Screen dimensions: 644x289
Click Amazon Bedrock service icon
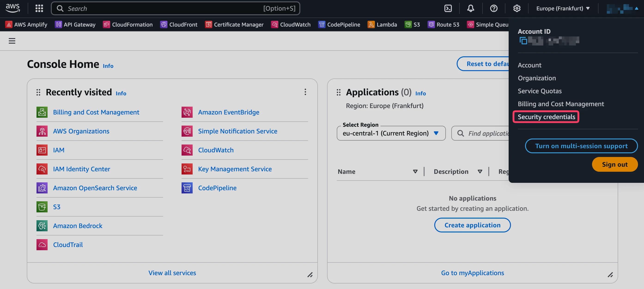42,226
